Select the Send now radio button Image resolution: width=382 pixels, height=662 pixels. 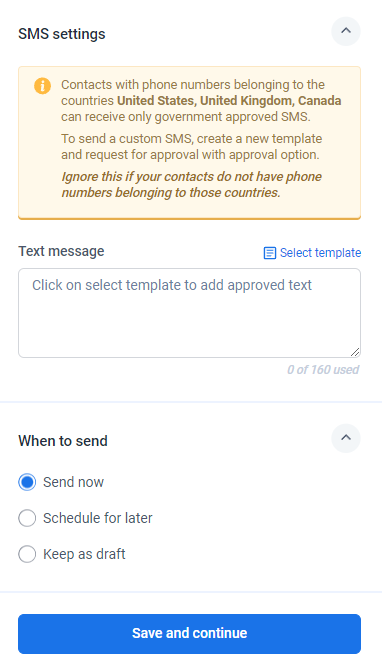27,482
